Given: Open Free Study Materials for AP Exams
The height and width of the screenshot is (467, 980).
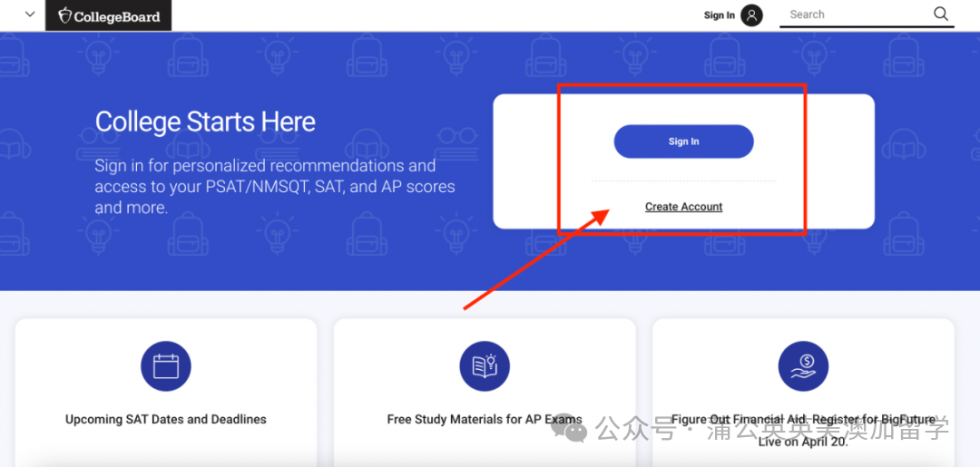Looking at the screenshot, I should (485, 420).
